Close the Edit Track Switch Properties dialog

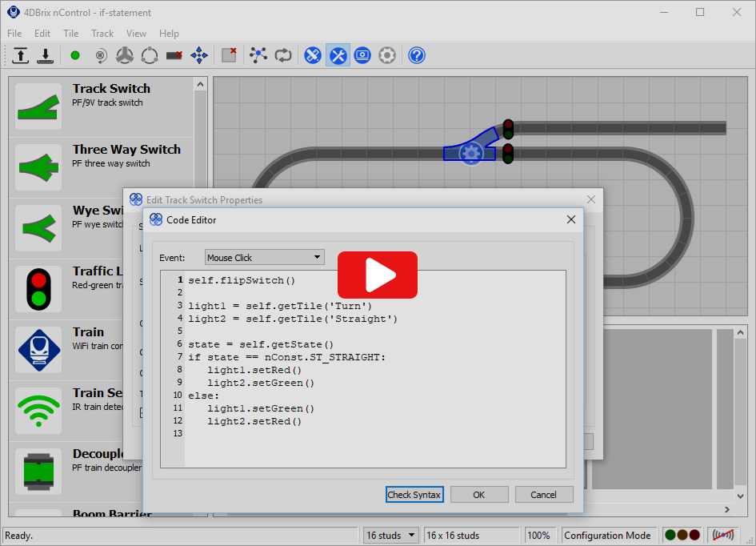pos(591,199)
